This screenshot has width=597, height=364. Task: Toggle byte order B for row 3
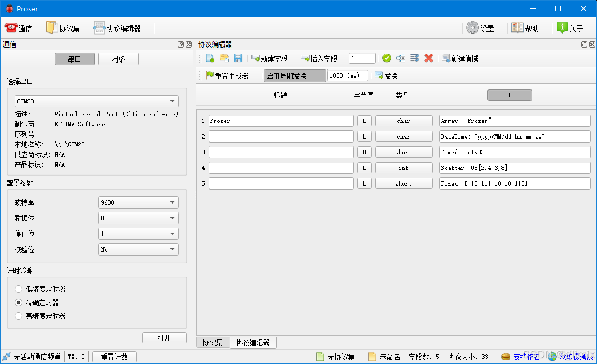click(x=364, y=152)
